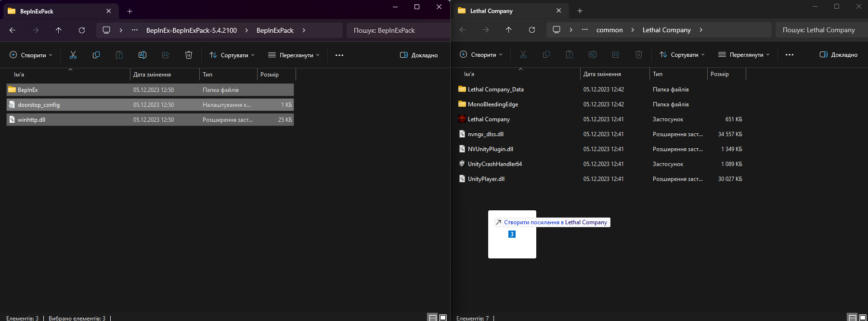868x321 pixels.
Task: Toggle Докладно details pane in BepInExPack window
Action: (x=419, y=55)
